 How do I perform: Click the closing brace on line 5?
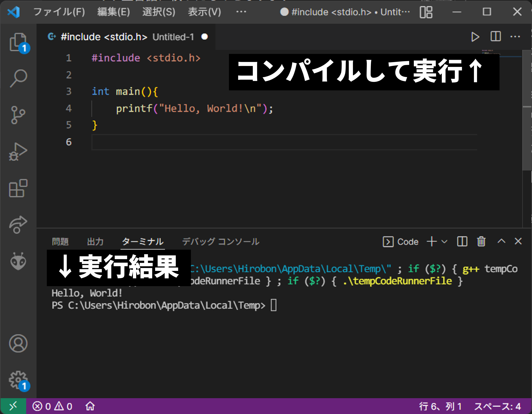pyautogui.click(x=95, y=125)
